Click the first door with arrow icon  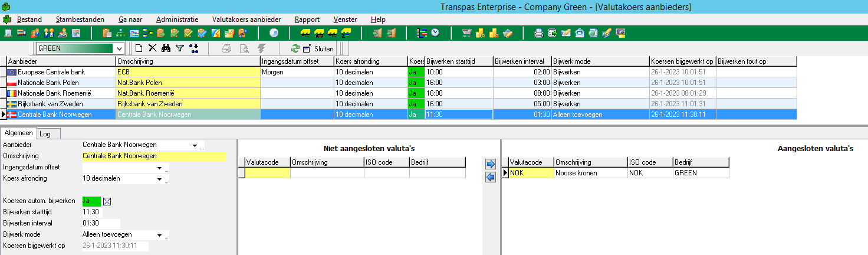click(x=377, y=33)
